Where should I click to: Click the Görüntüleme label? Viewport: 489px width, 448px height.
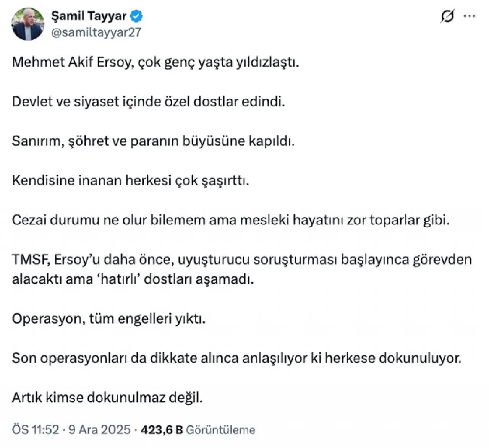(x=220, y=430)
